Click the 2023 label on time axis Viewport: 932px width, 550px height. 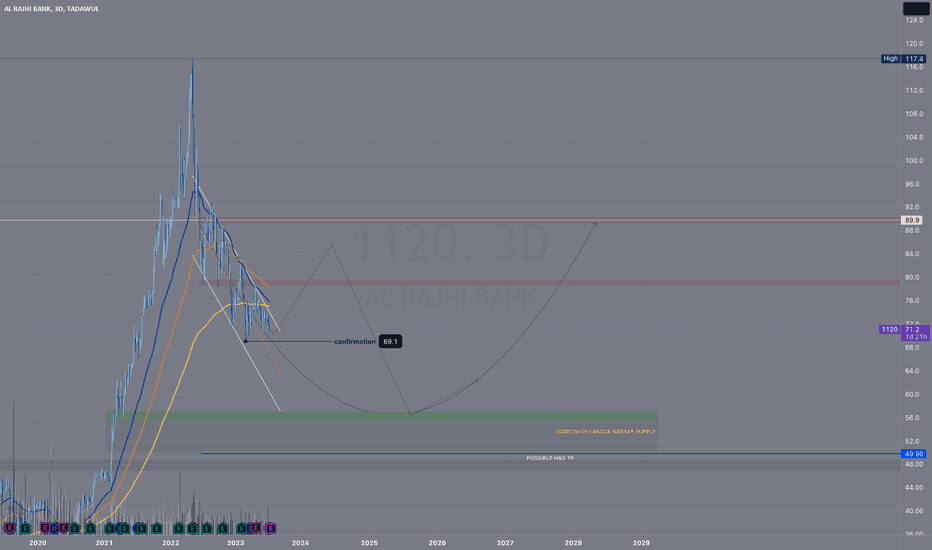coord(235,543)
